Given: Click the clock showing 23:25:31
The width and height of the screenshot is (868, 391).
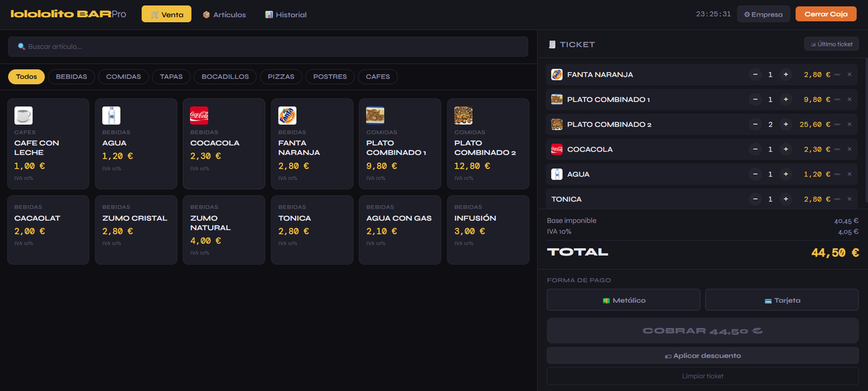Looking at the screenshot, I should click(713, 14).
